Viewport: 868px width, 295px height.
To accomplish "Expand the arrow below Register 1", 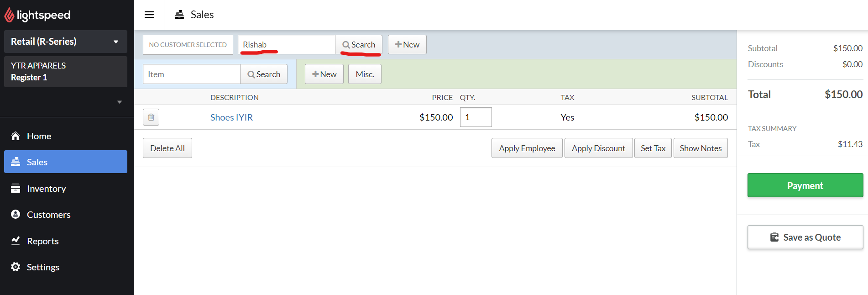I will [120, 102].
